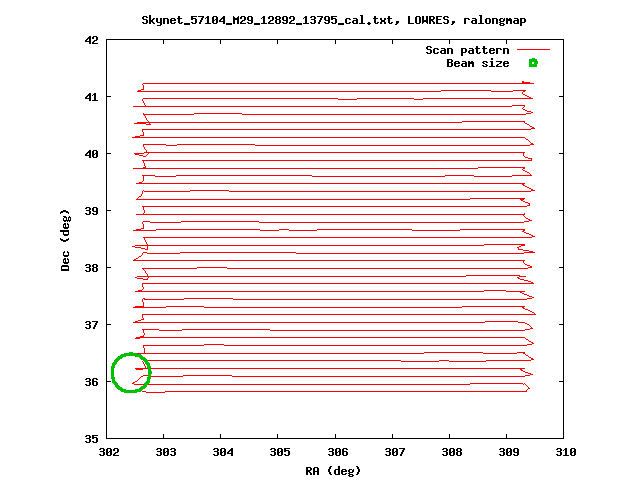Click the x-axis tick label 309
Screen dimensions: 640x480
coord(509,452)
